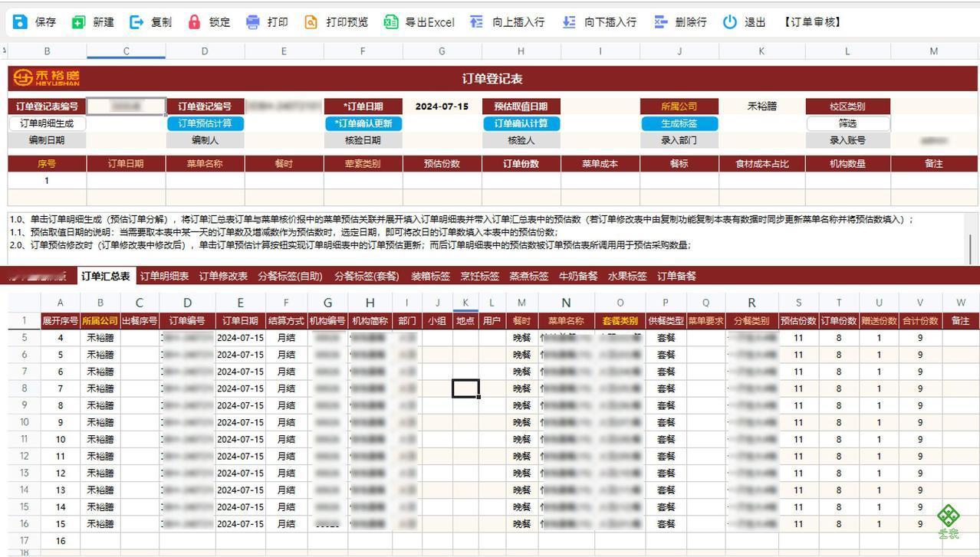Click the 序号 cell with value 1
Screen dimensions: 980x557
pyautogui.click(x=47, y=181)
